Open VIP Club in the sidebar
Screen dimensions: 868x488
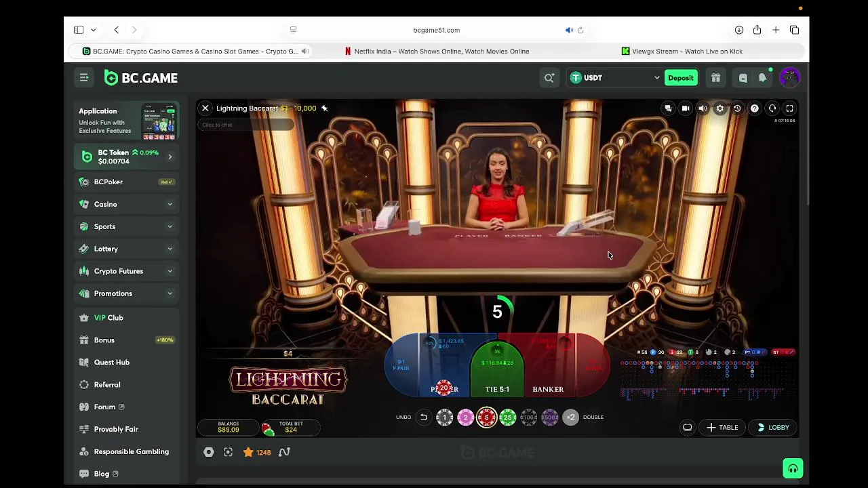126,318
